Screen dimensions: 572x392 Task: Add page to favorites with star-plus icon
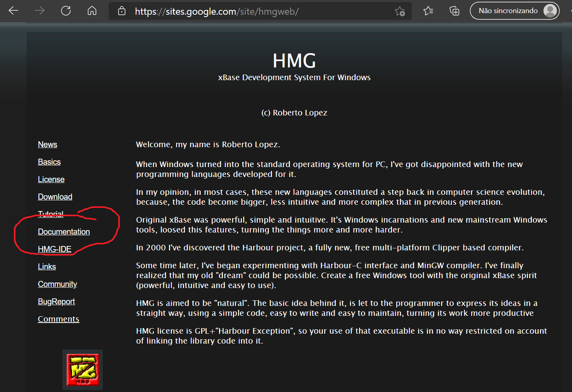click(400, 11)
